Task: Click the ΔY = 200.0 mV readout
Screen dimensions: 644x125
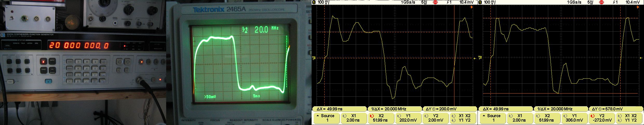Action: tap(449, 109)
